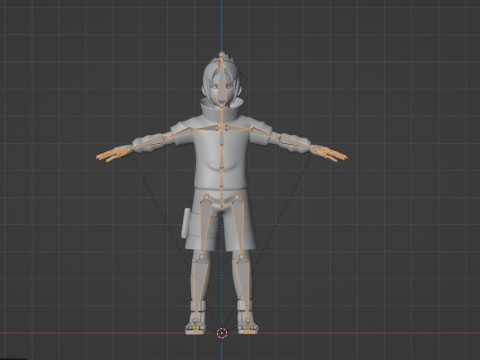This screenshot has width=480, height=360.
Task: Select the head bone tip above the hair
Action: click(x=222, y=53)
